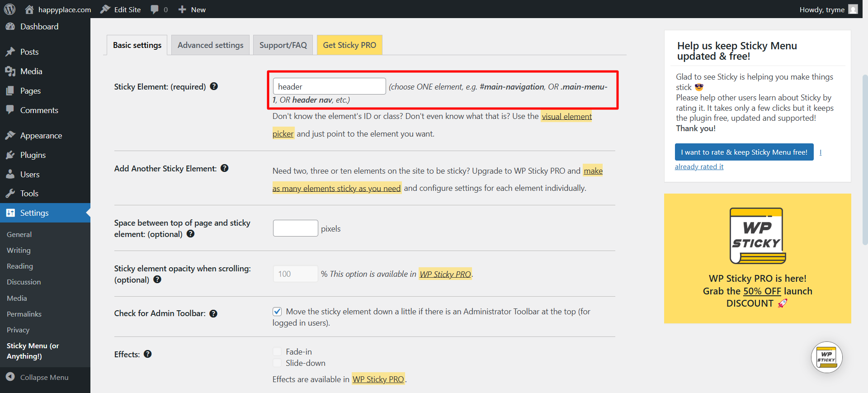Click the Settings sliders icon

click(x=10, y=213)
